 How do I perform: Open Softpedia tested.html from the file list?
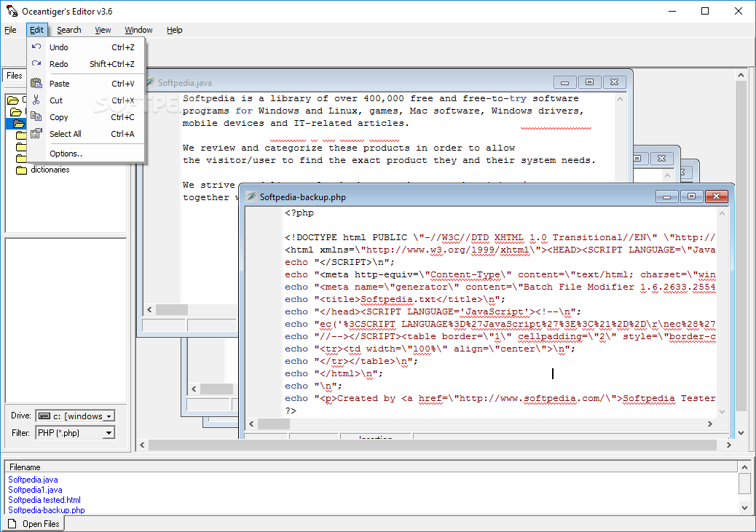pyautogui.click(x=44, y=500)
